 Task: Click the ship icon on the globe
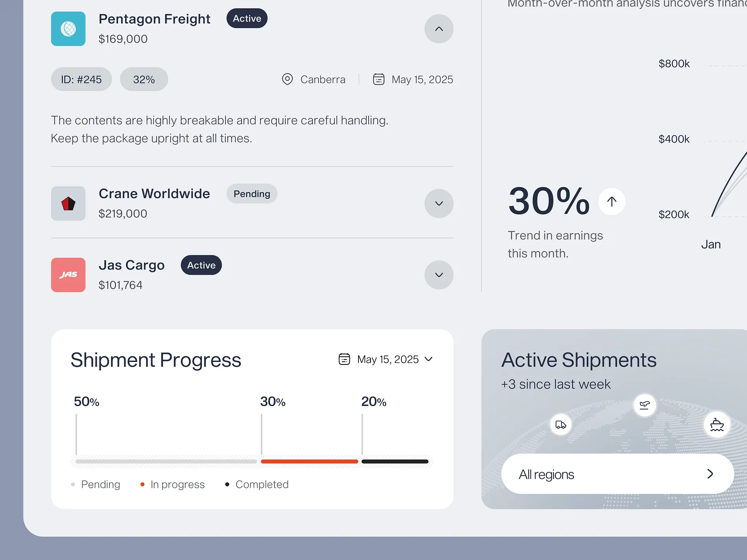[x=717, y=424]
